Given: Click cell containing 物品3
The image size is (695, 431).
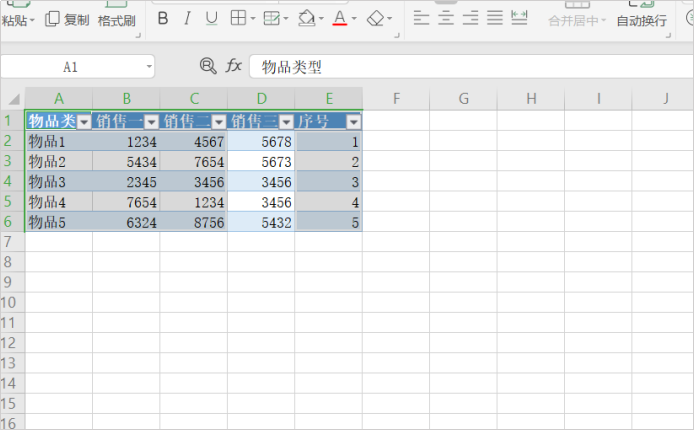Looking at the screenshot, I should click(x=59, y=182).
